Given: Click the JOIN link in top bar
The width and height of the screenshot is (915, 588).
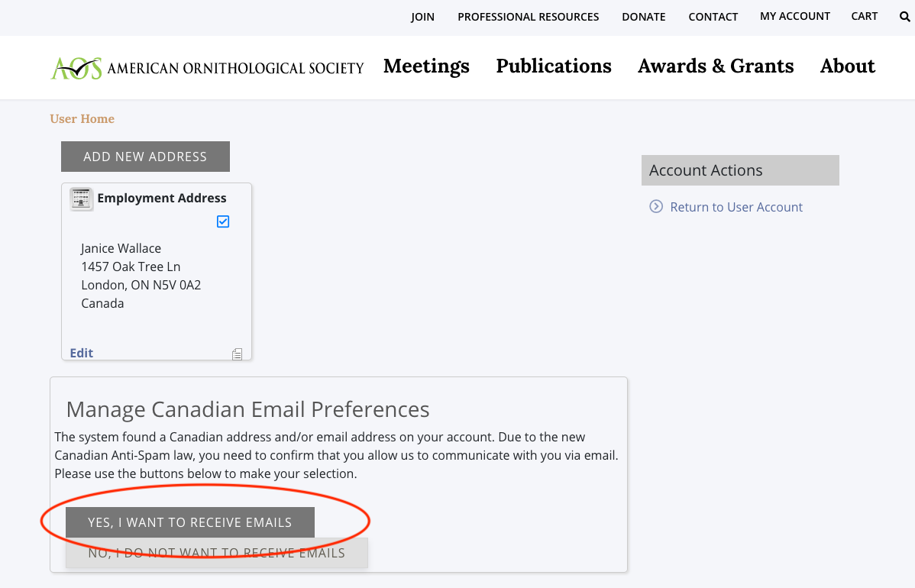Looking at the screenshot, I should coord(422,17).
